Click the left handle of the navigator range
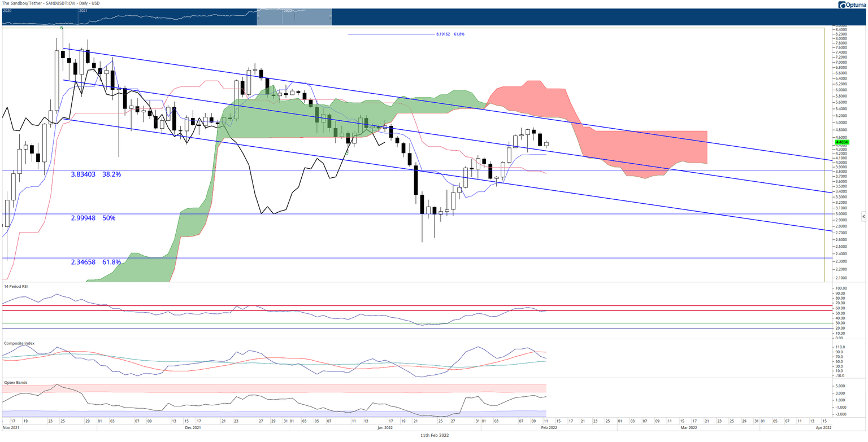The image size is (868, 442). [x=258, y=17]
